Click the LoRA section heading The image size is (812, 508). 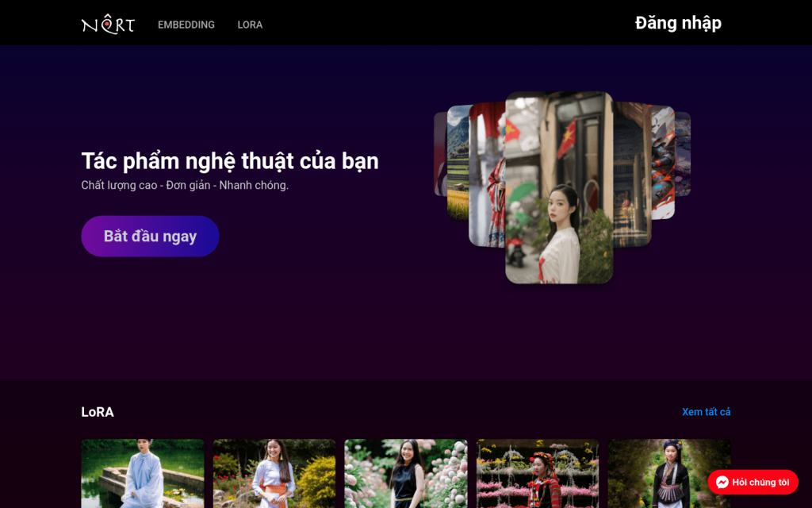[x=98, y=412]
